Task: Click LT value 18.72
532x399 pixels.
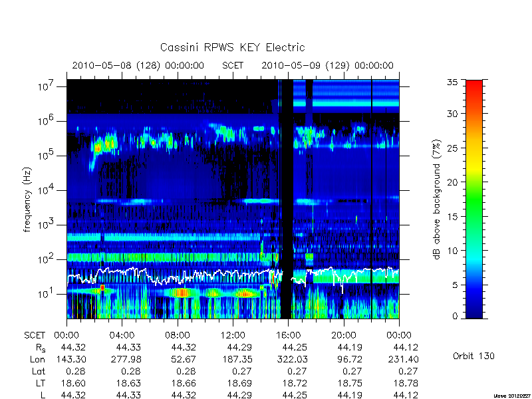Action: click(295, 383)
